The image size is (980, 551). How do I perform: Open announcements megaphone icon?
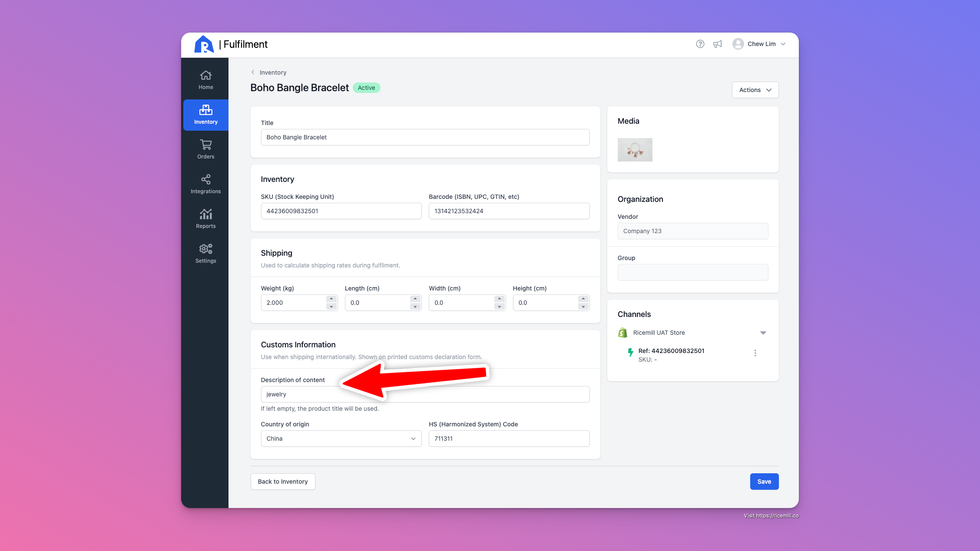pyautogui.click(x=718, y=44)
